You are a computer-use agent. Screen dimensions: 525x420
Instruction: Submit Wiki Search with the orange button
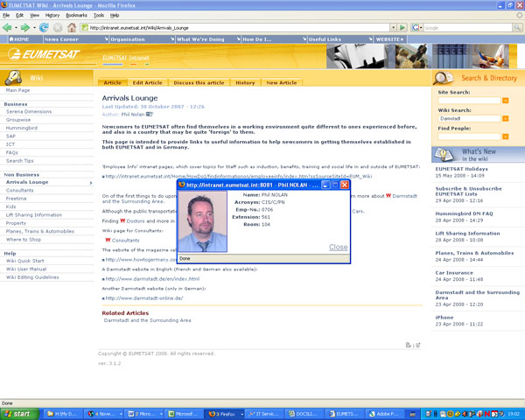[505, 119]
